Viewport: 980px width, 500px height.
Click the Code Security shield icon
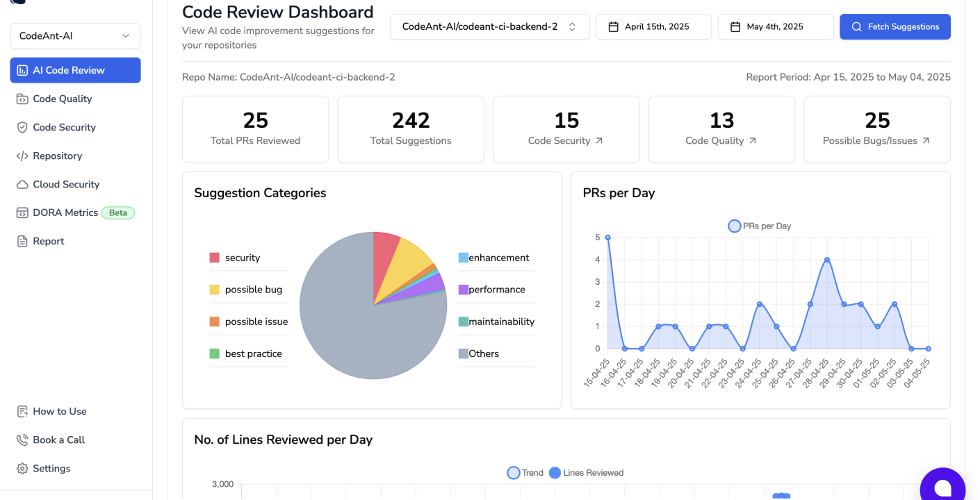[x=22, y=127]
